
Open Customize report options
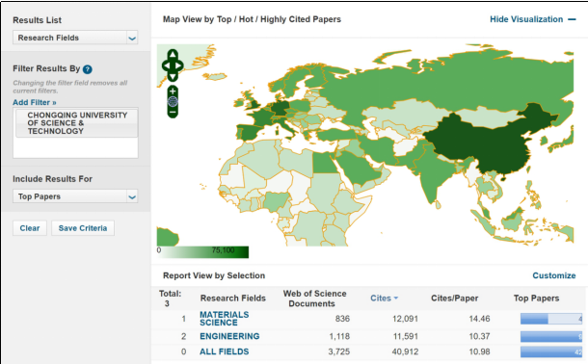point(554,275)
